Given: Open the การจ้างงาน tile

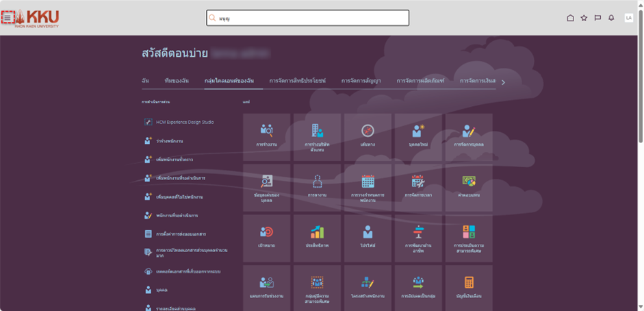Looking at the screenshot, I should point(267,136).
